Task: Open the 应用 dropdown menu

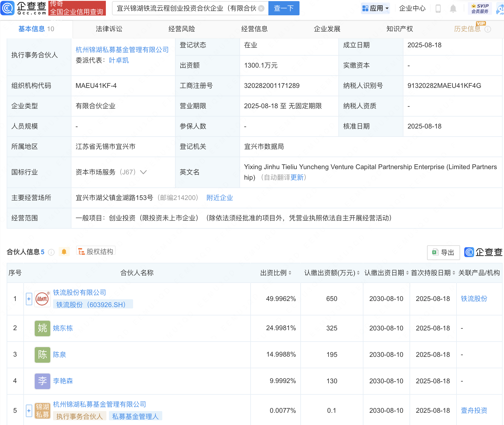Action: click(375, 8)
